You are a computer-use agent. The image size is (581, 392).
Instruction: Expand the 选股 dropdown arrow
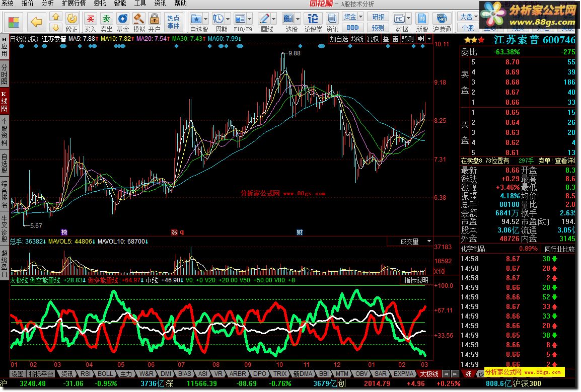click(298, 18)
